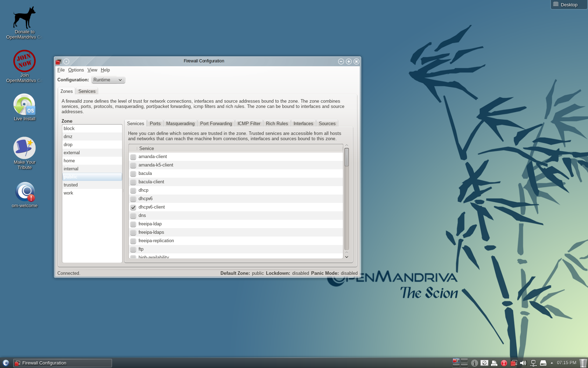This screenshot has height=368, width=588.
Task: Open the Make Your Tribute desktop icon
Action: (x=24, y=153)
